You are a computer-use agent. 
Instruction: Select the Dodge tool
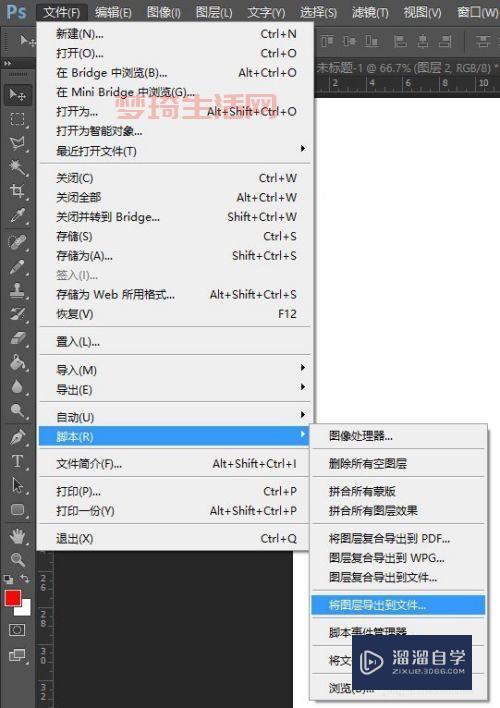click(18, 410)
